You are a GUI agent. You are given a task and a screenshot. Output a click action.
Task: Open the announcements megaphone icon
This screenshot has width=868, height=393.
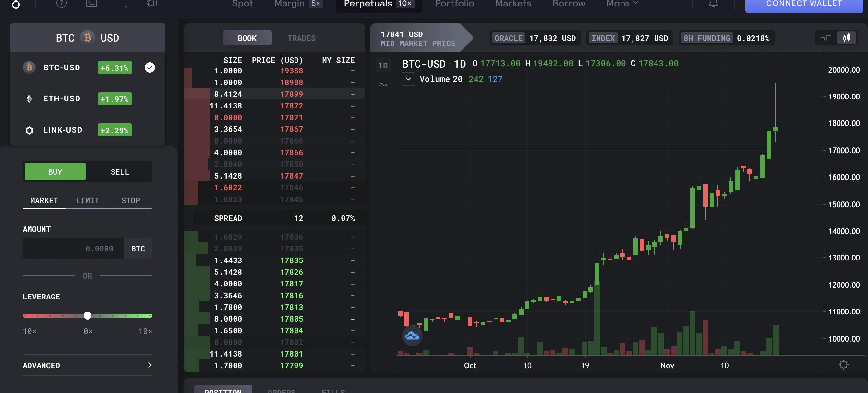(151, 3)
